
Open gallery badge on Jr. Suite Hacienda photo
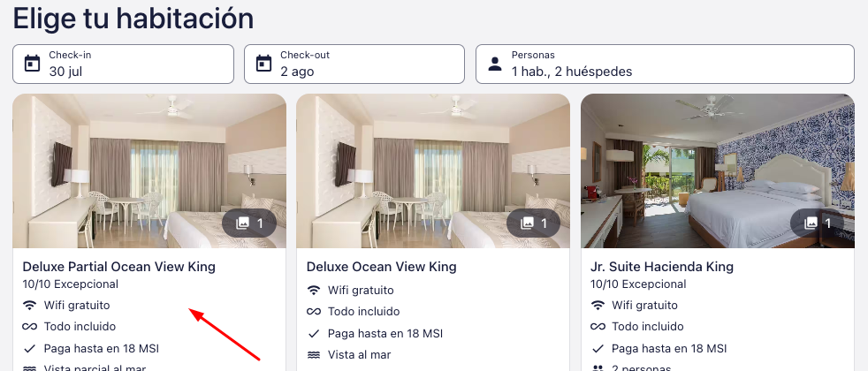(x=817, y=223)
